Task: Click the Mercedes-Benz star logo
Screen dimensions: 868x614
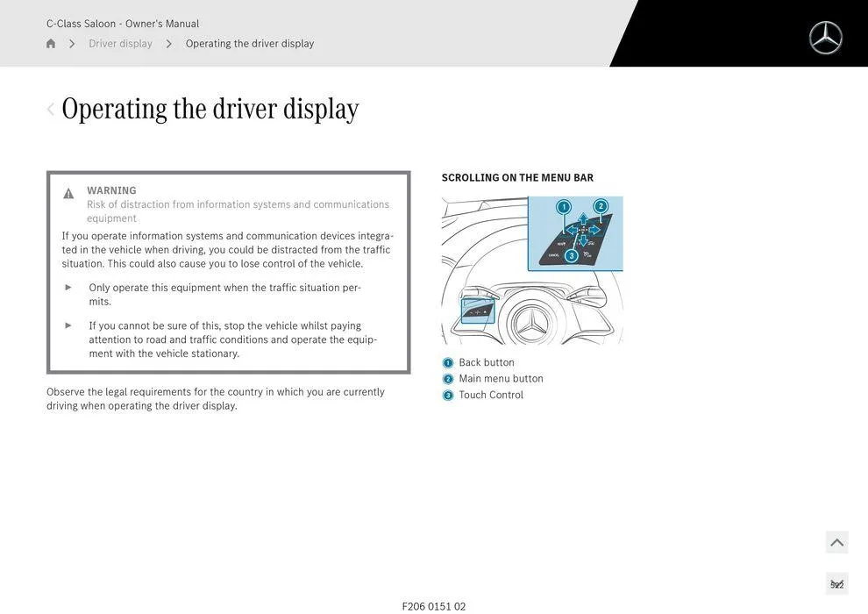Action: [x=825, y=39]
